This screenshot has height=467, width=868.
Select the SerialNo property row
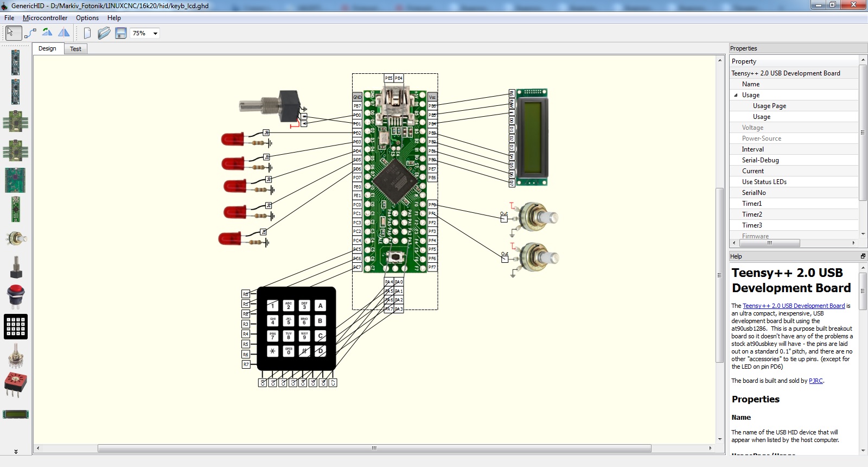[x=794, y=193]
